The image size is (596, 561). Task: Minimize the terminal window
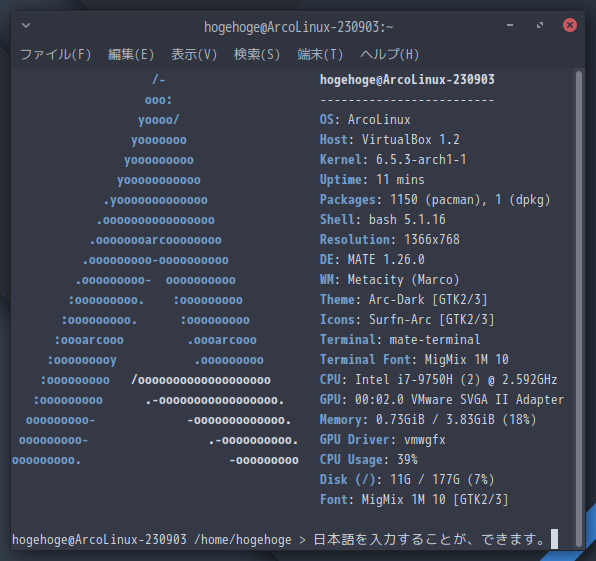coord(510,25)
